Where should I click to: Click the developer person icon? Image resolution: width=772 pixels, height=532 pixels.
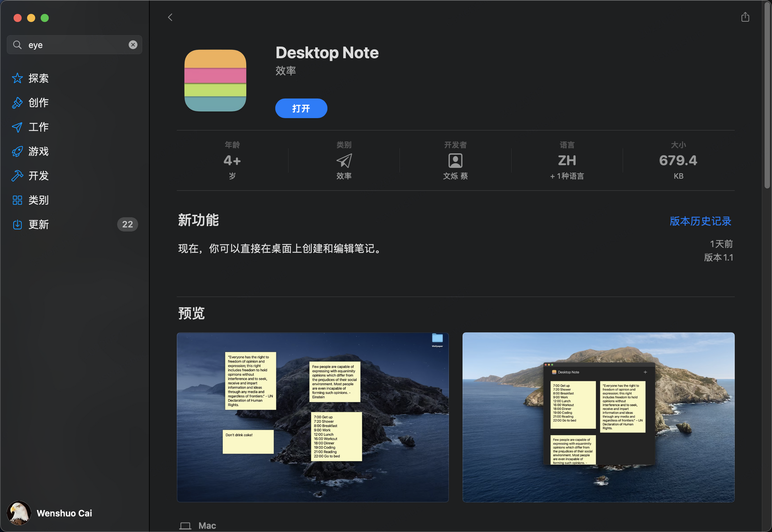[455, 160]
